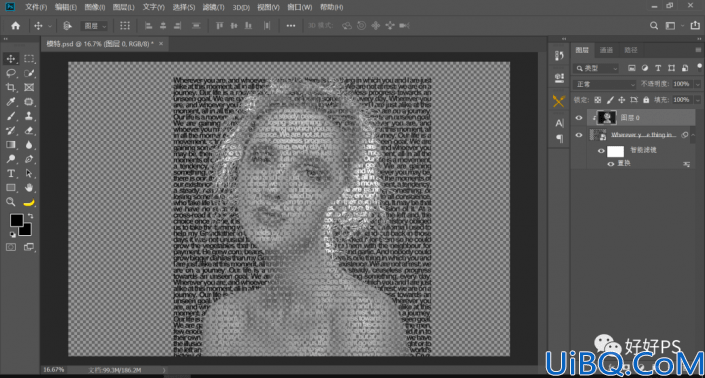Turn layer filtering on or off

[x=699, y=67]
